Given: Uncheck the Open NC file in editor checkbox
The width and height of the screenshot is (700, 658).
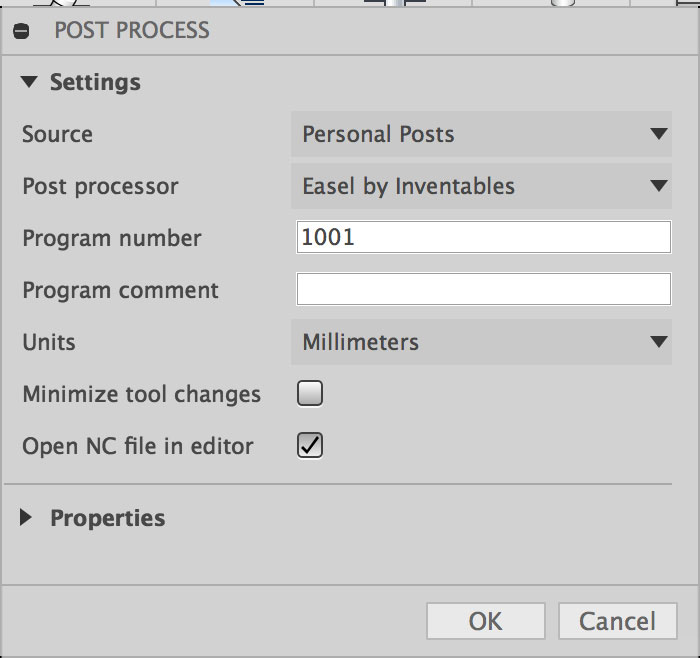Looking at the screenshot, I should click(x=310, y=446).
